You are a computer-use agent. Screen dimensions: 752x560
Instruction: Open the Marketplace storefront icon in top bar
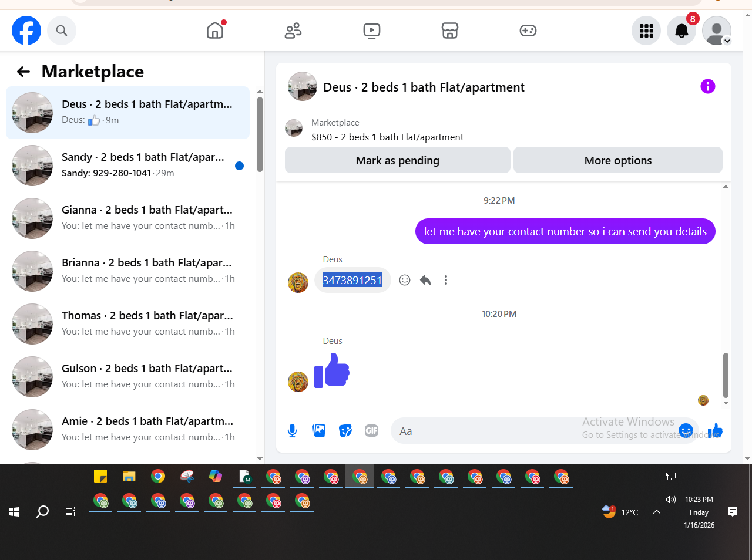[450, 31]
